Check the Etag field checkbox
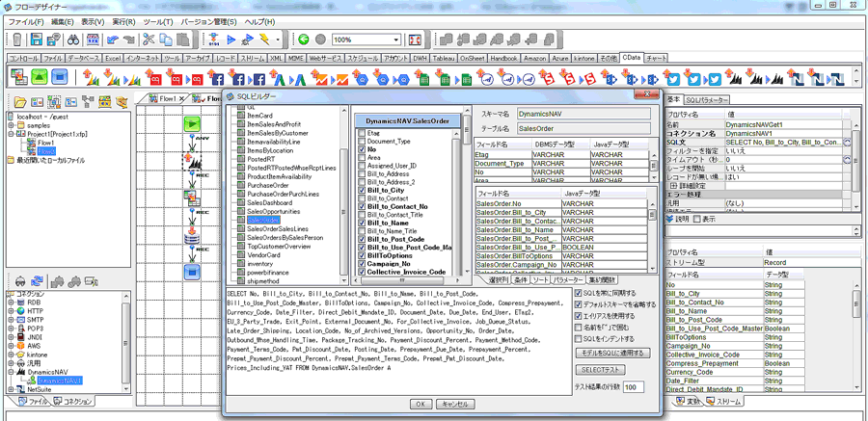The image size is (868, 421). tap(362, 133)
